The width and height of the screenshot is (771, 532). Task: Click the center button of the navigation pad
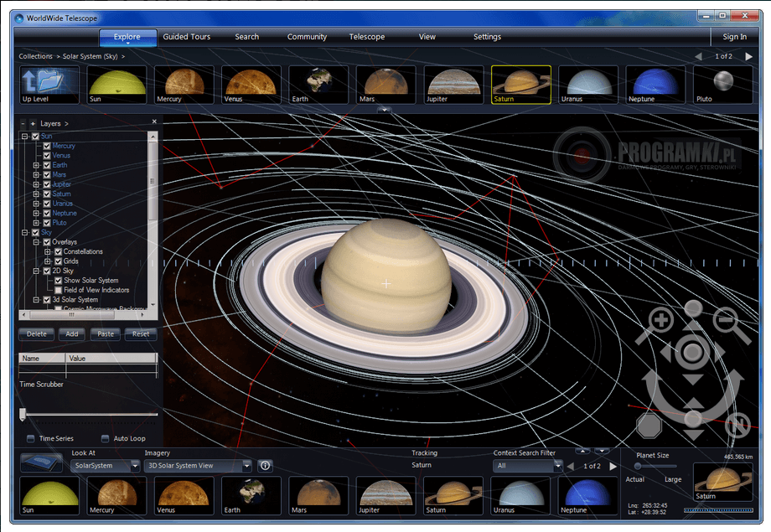pyautogui.click(x=693, y=352)
